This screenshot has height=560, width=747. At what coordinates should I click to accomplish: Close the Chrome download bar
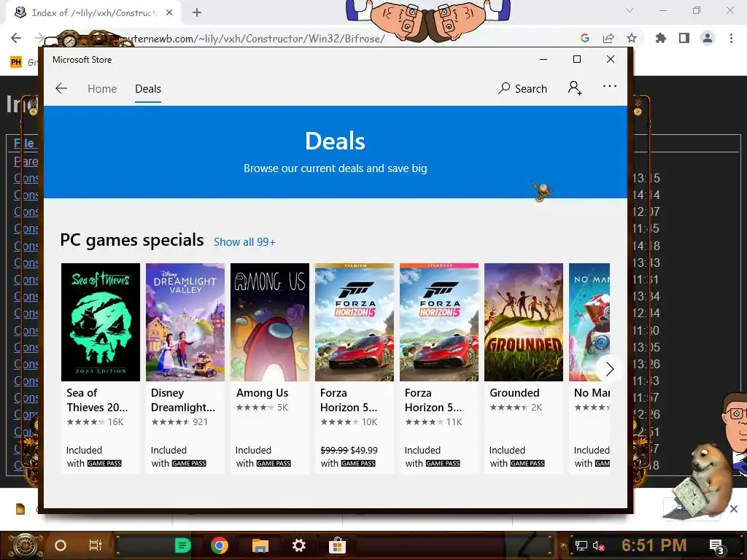pos(734,509)
